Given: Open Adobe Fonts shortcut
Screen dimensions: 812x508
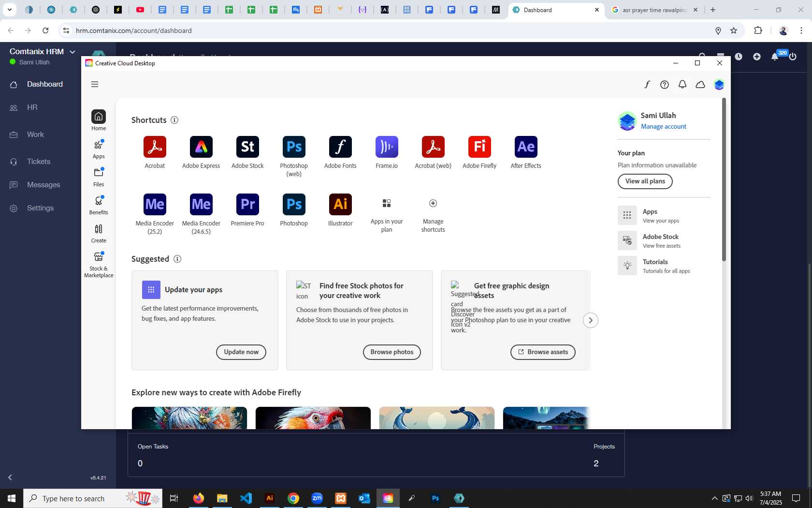Looking at the screenshot, I should [x=340, y=152].
